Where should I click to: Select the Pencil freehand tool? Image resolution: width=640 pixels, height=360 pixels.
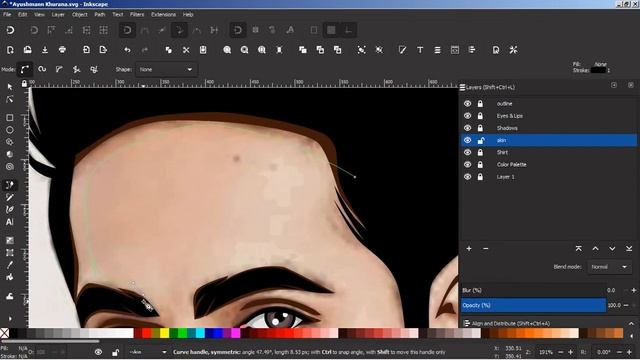tap(10, 197)
